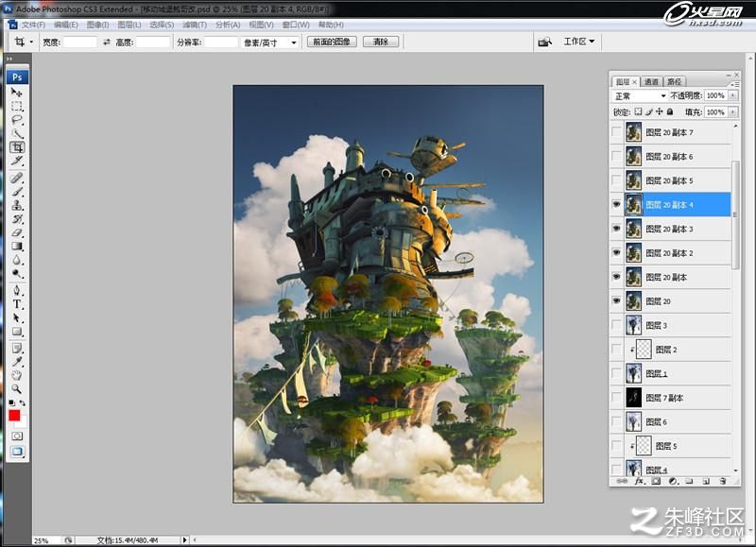
Task: Select the Healing Brush tool
Action: coord(17,178)
